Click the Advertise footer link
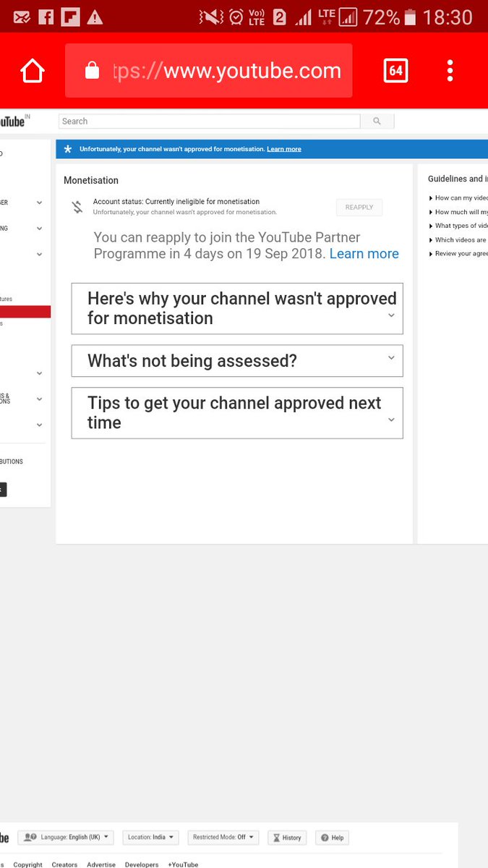Screen dimensions: 488x868 point(101,864)
